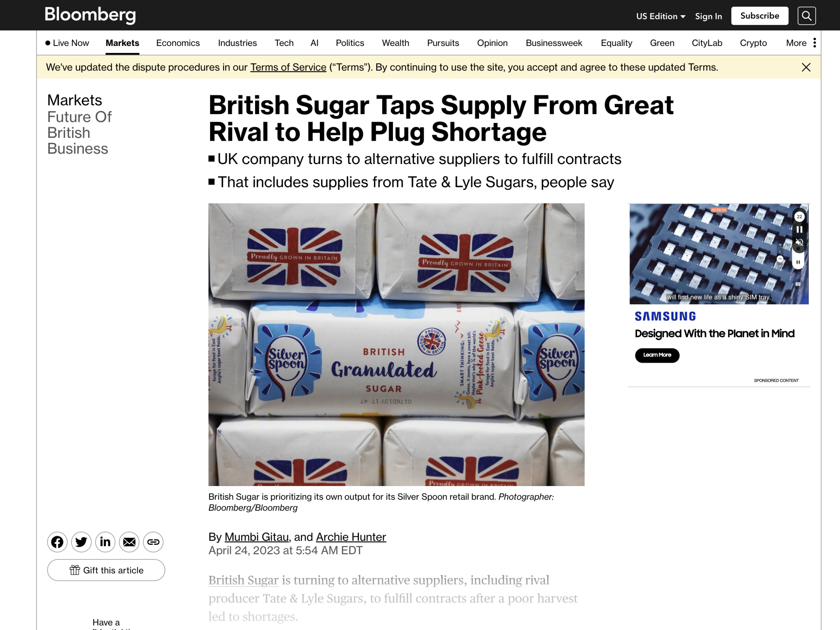
Task: Open the Crypto section tab
Action: coord(753,43)
